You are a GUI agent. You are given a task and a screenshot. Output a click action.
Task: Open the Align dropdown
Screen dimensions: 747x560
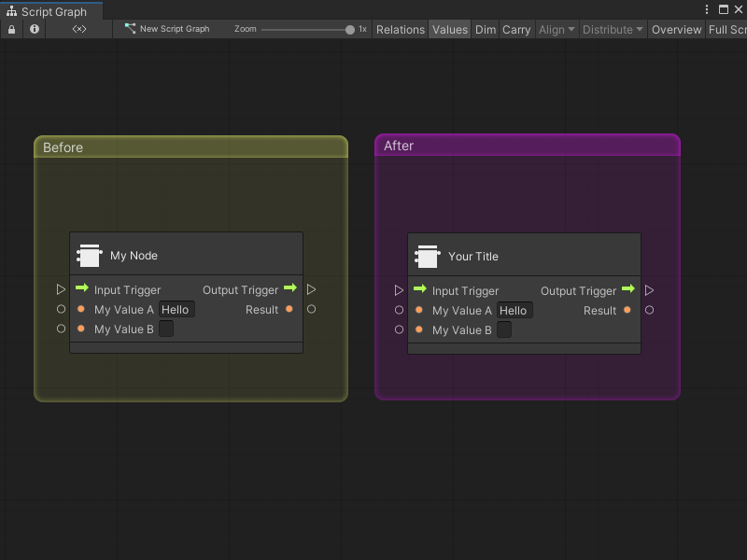click(x=557, y=30)
